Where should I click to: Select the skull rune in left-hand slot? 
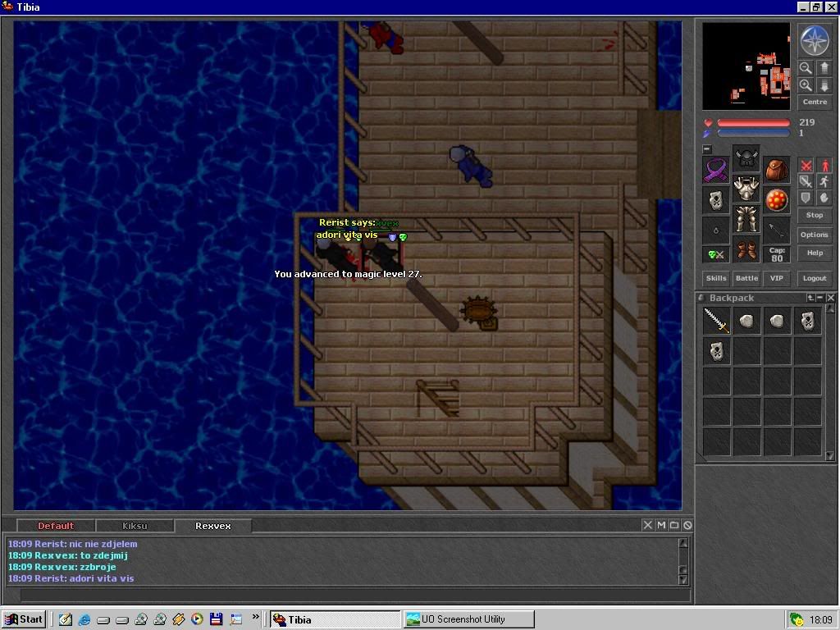[x=715, y=200]
